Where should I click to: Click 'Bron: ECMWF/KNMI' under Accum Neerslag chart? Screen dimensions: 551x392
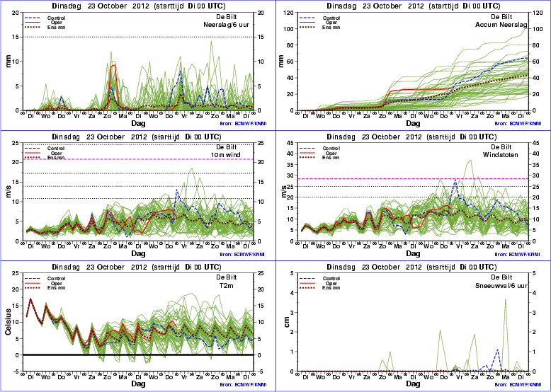pos(518,124)
